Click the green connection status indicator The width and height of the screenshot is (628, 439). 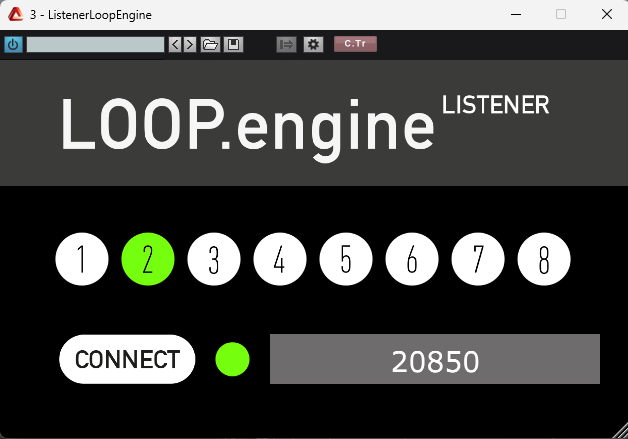pos(232,359)
